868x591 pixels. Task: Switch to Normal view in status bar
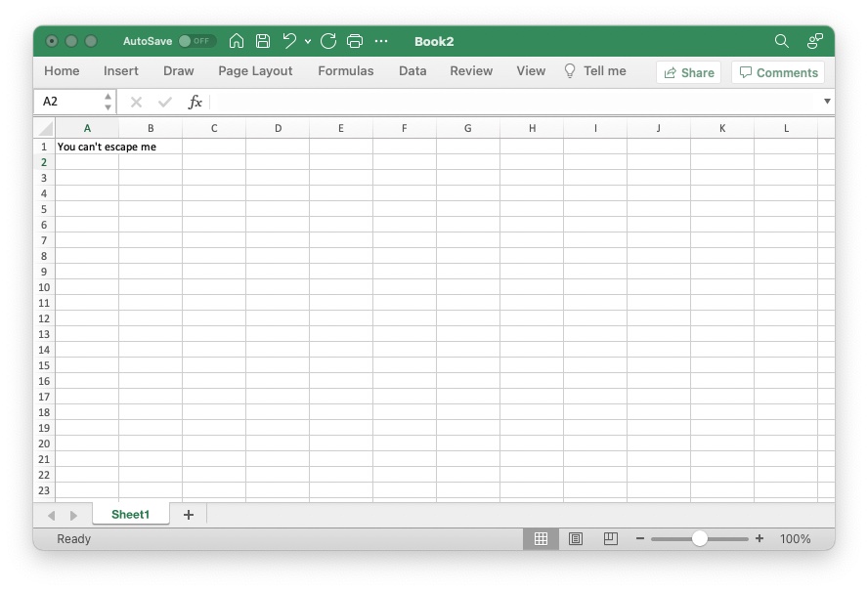click(x=541, y=538)
